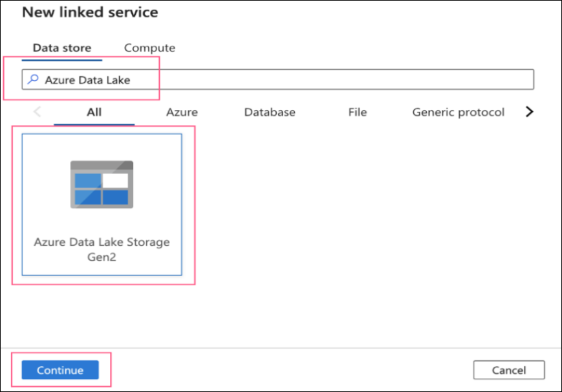Switch to the Database category
The height and width of the screenshot is (392, 562).
270,111
